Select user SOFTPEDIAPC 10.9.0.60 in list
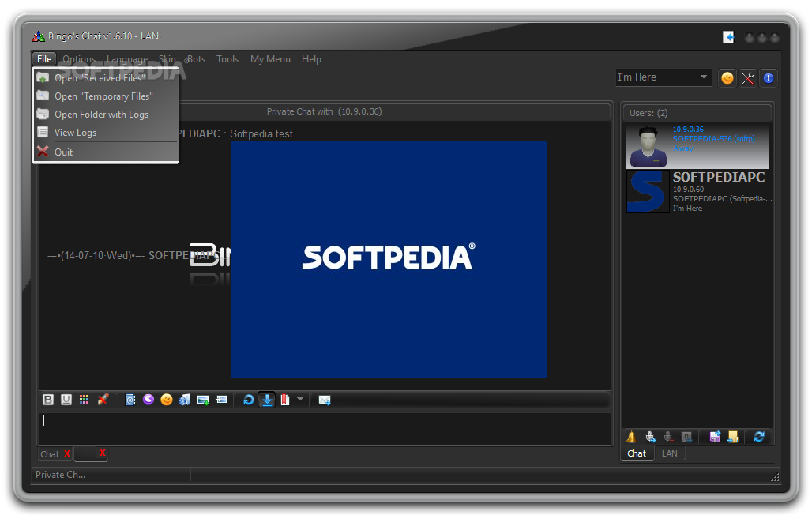 699,191
